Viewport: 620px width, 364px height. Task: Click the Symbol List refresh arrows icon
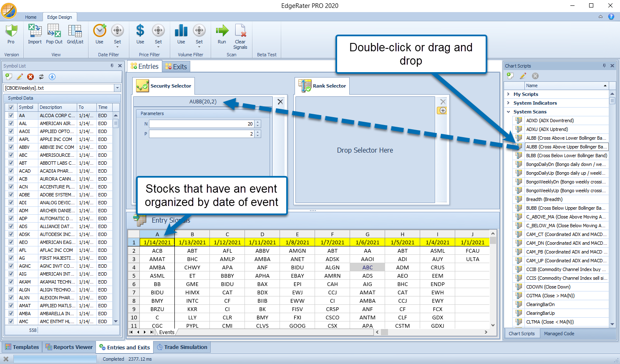tap(41, 77)
